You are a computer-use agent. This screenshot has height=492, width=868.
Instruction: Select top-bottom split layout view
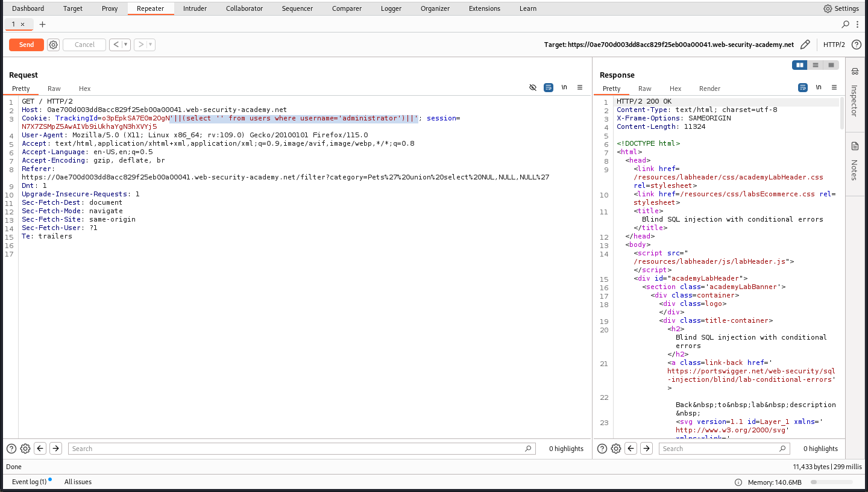816,65
